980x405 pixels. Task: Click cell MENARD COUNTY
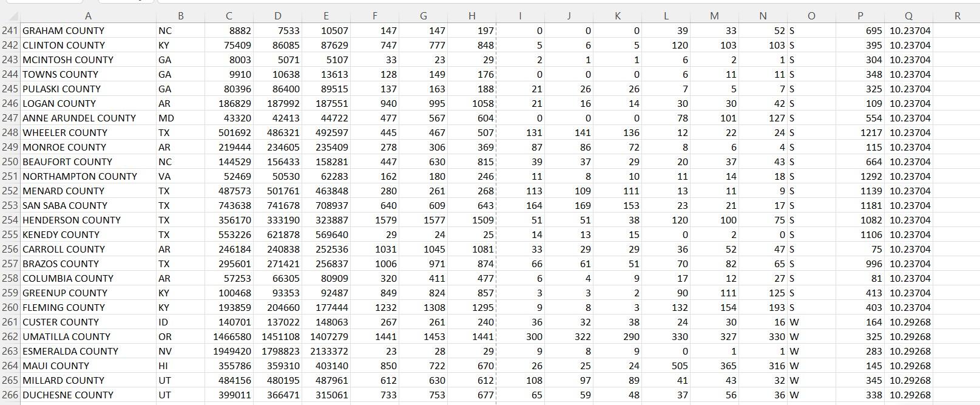tap(88, 191)
